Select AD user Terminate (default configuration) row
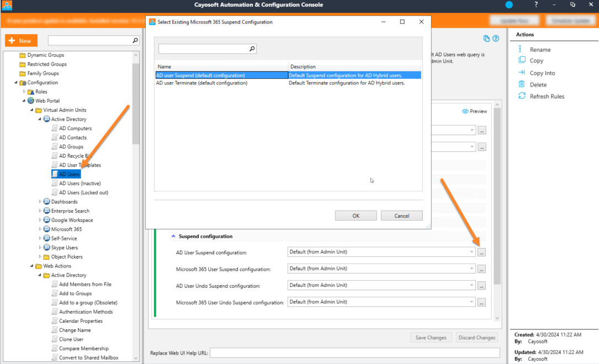The height and width of the screenshot is (364, 599). [288, 83]
